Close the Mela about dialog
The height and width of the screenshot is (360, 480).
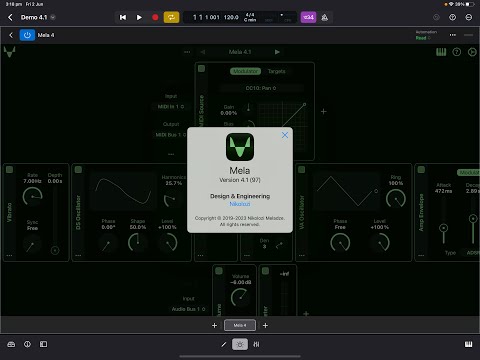(x=285, y=135)
